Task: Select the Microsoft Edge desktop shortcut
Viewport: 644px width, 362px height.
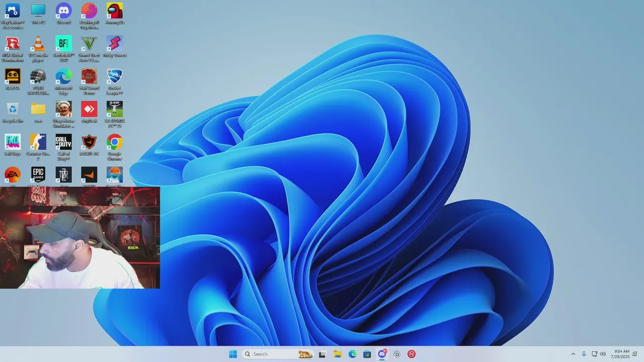Action: 63,81
